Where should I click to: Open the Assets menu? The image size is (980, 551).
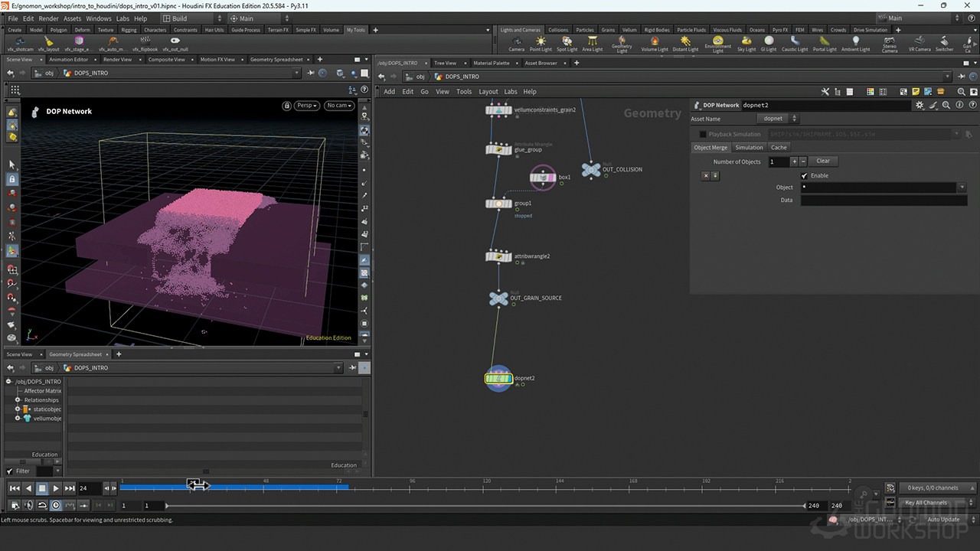(x=72, y=18)
